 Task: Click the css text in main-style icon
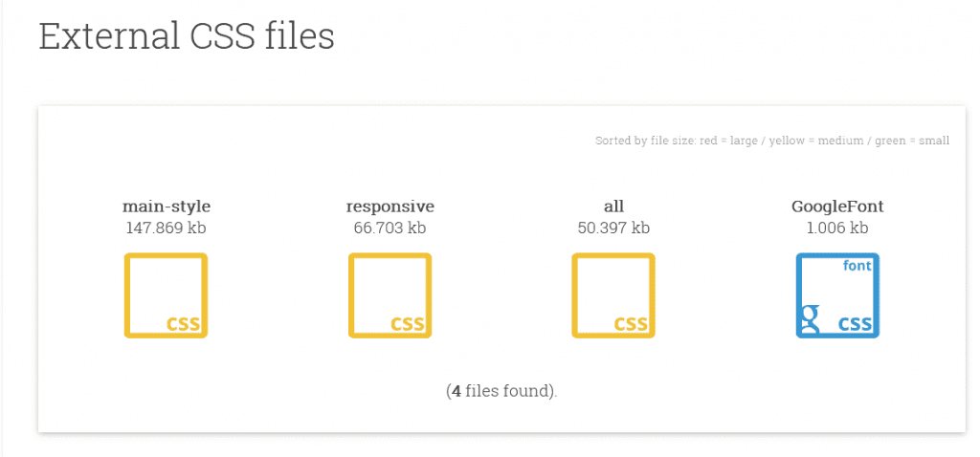(183, 323)
